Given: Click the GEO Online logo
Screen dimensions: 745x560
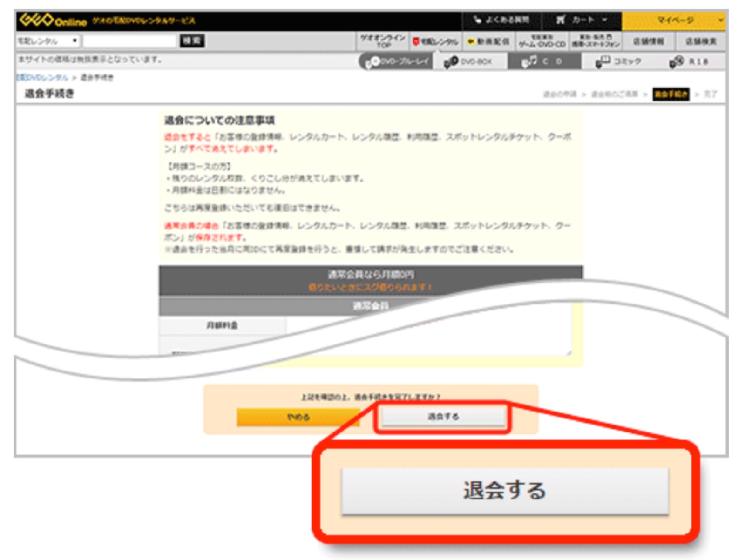Looking at the screenshot, I should tap(53, 20).
